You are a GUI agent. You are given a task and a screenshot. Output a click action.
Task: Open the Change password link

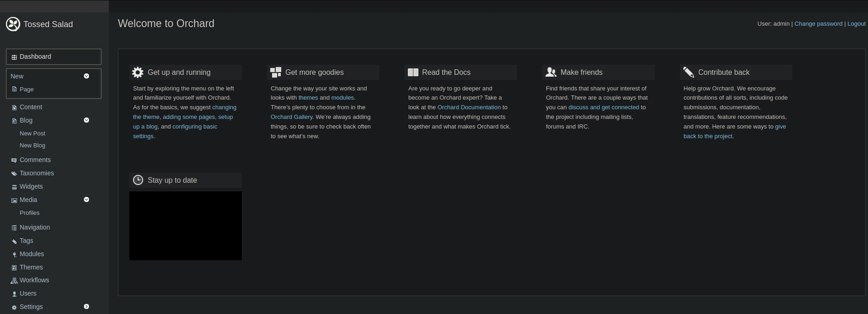pyautogui.click(x=818, y=24)
